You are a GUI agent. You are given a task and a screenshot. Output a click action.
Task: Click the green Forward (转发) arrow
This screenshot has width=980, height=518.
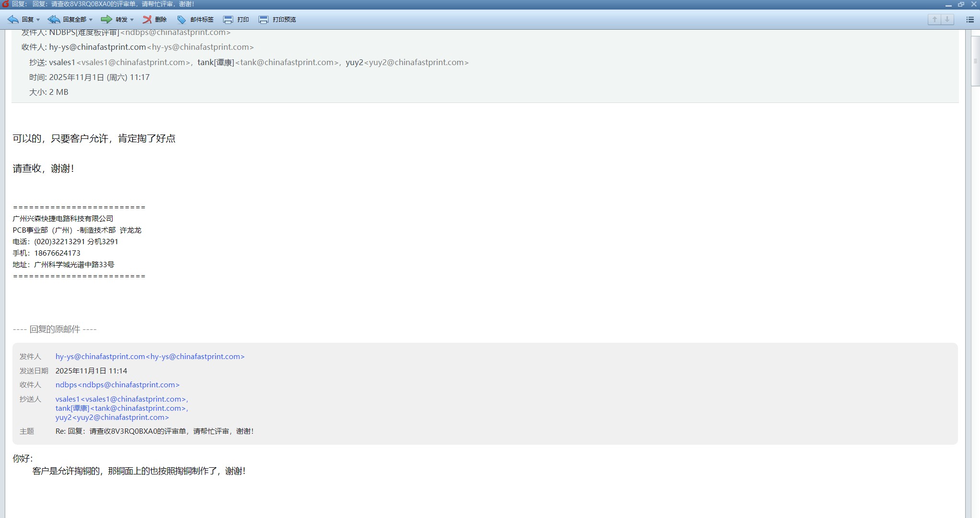[106, 20]
